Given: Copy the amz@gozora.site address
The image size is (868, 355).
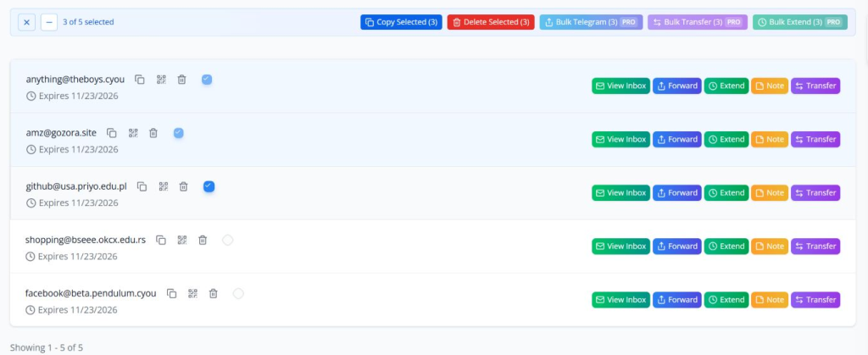Looking at the screenshot, I should pos(112,133).
